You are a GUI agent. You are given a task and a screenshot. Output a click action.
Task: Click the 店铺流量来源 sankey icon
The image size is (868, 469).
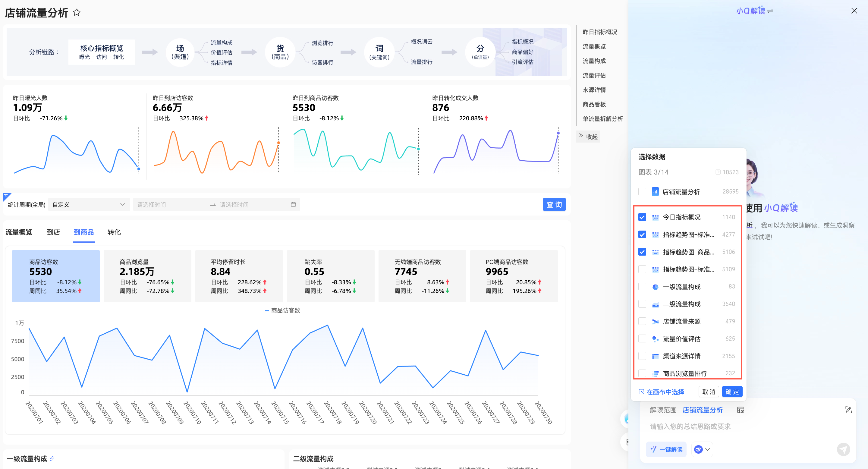pyautogui.click(x=655, y=321)
